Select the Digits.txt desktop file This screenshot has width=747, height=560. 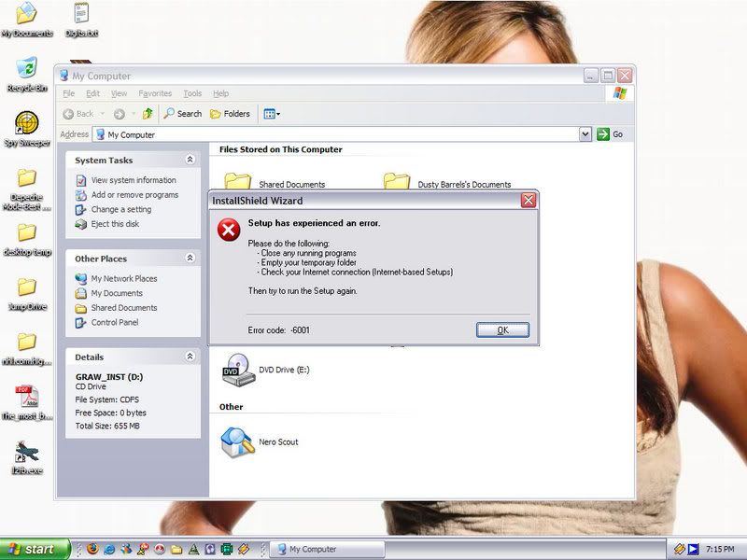pos(81,20)
